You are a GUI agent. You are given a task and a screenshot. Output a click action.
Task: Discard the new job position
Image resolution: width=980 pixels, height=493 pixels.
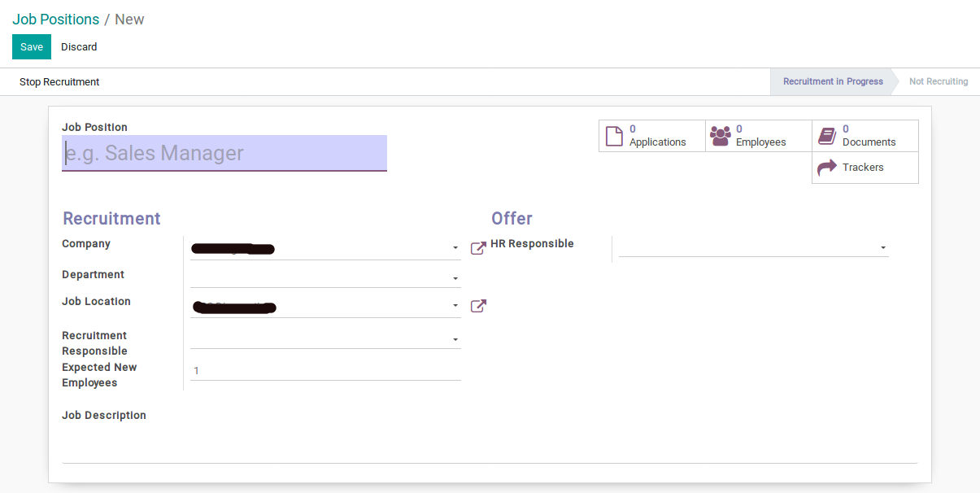(79, 47)
